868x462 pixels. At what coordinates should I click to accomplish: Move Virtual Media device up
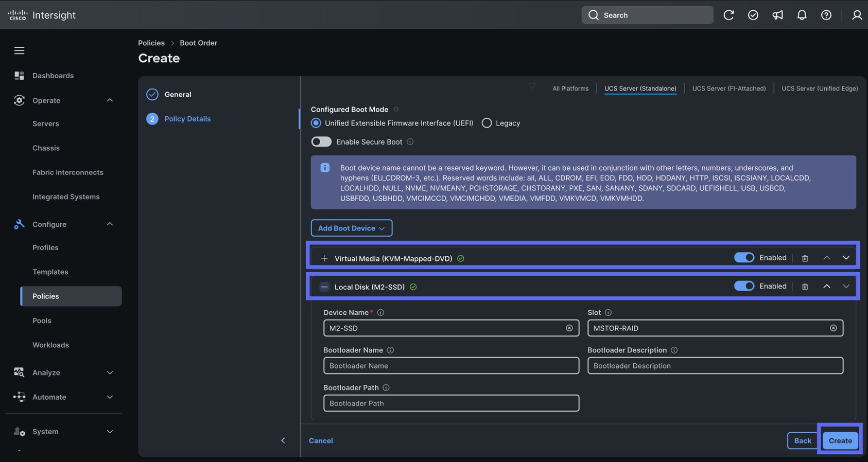coord(827,258)
